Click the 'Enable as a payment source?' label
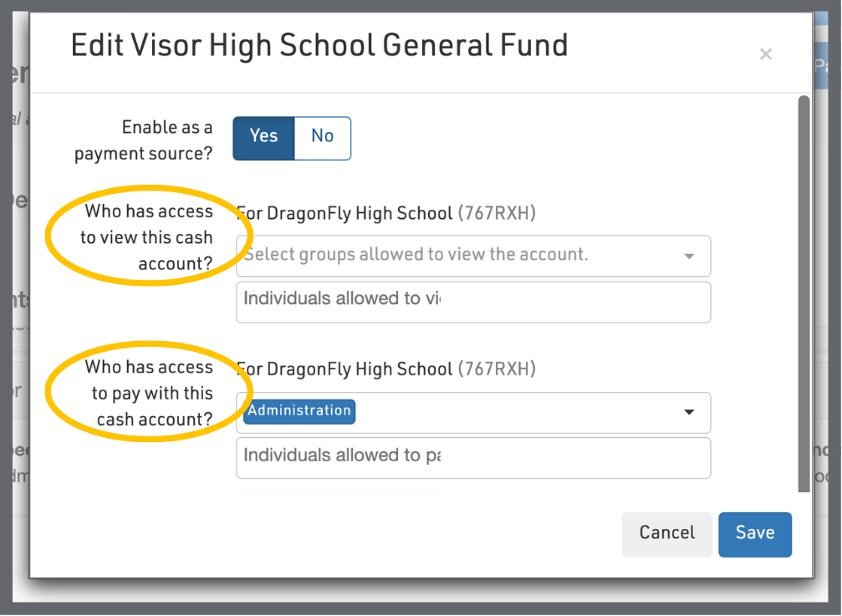 point(144,140)
